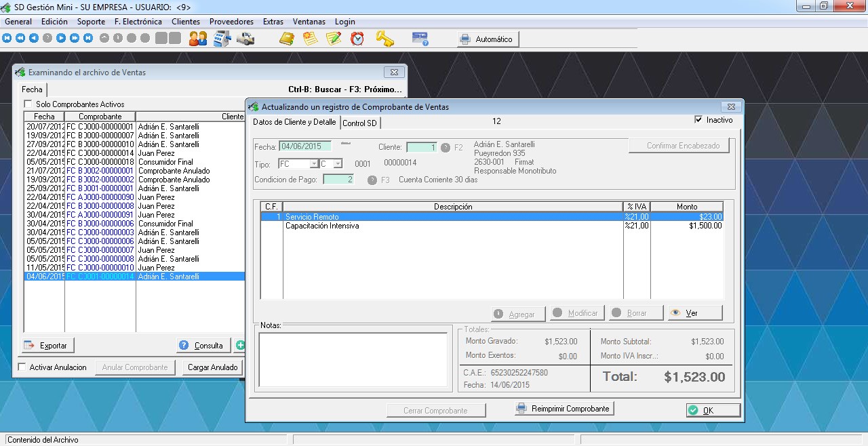Open the brown address book icon

287,39
